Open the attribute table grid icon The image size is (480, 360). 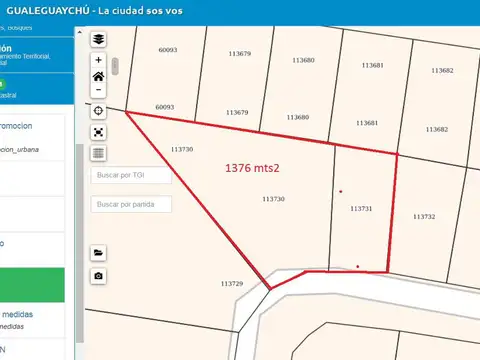point(98,153)
